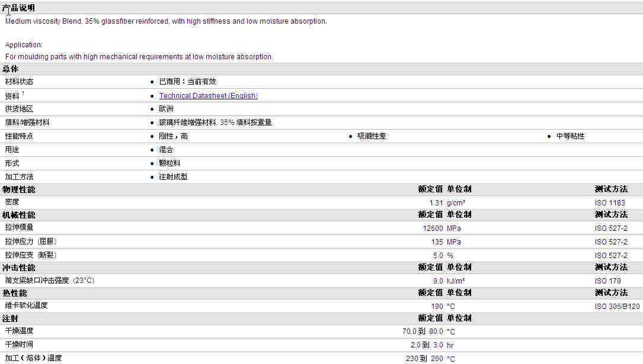Screen dimensions: 643x364
Task: Click the 冲击性能 section header
Action: (18, 268)
